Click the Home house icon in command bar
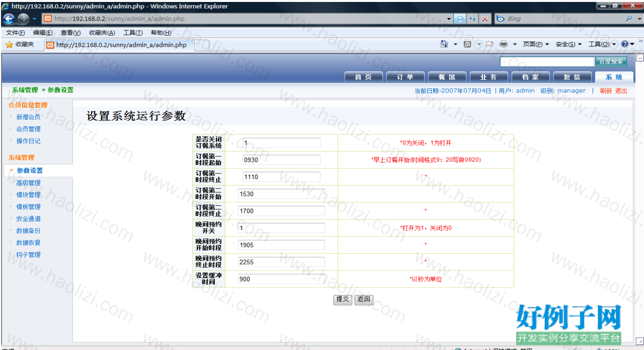Screen dimensions: 644x350 [444, 44]
